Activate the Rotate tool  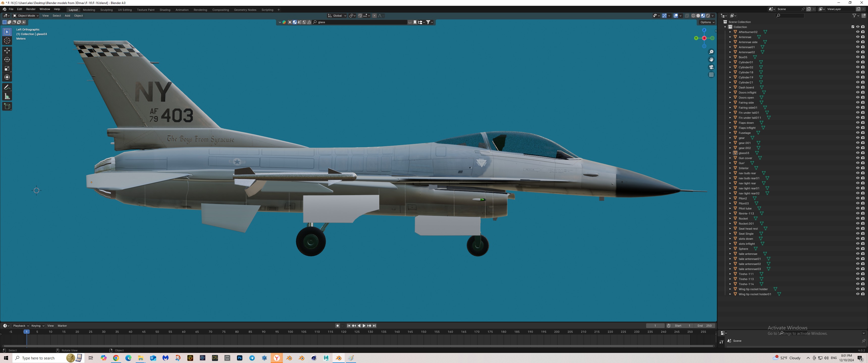[x=7, y=59]
